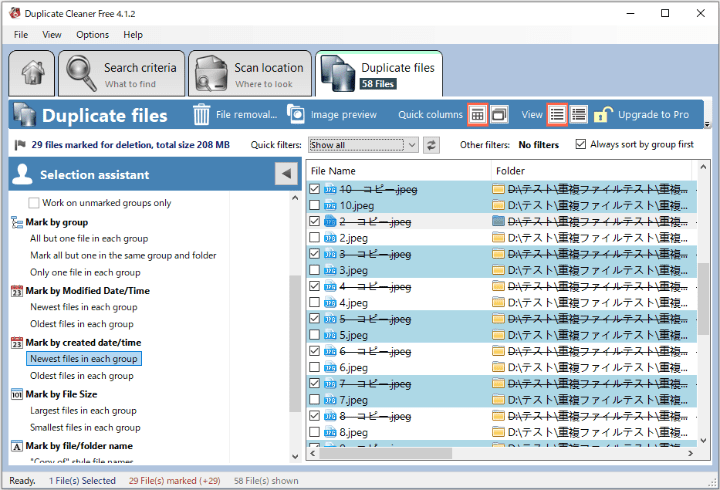The height and width of the screenshot is (490, 720).
Task: Click Mark by File Size icon
Action: [17, 394]
